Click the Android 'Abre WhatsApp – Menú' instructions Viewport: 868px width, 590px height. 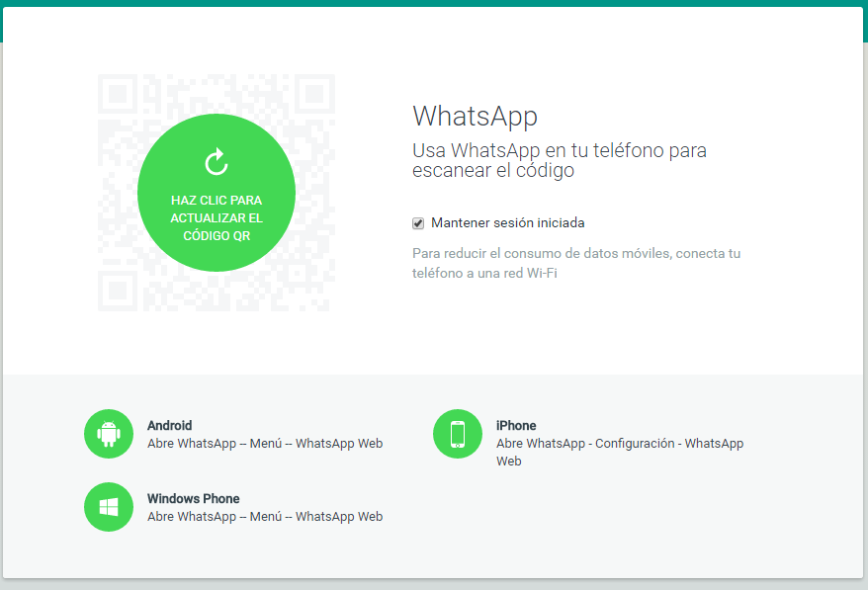(x=265, y=444)
